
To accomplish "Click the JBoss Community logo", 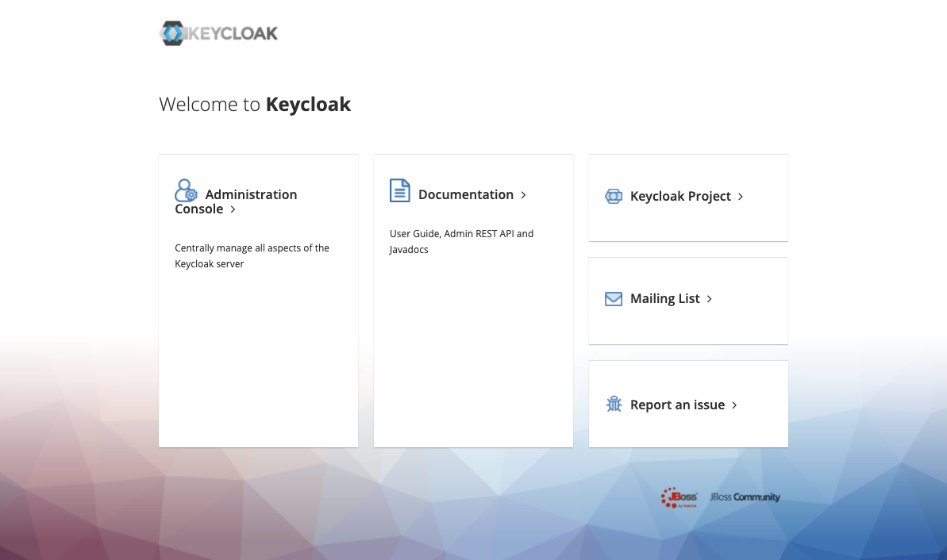I will coord(743,497).
